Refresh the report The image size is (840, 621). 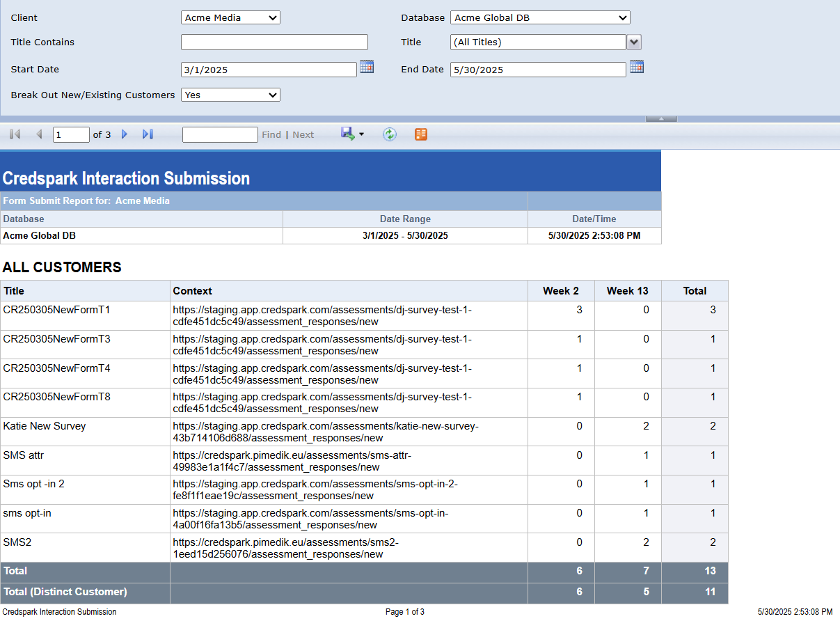(390, 134)
